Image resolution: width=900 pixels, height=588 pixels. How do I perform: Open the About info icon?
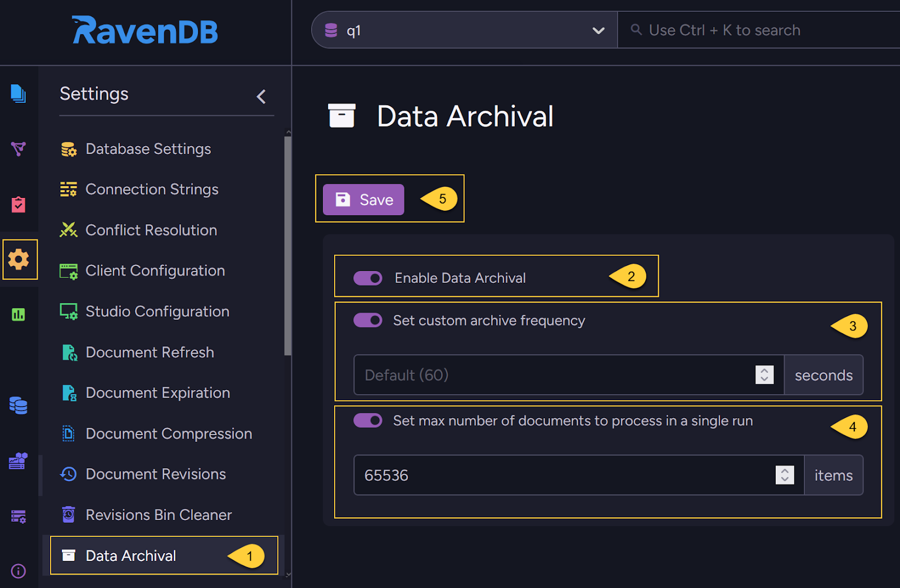(18, 571)
